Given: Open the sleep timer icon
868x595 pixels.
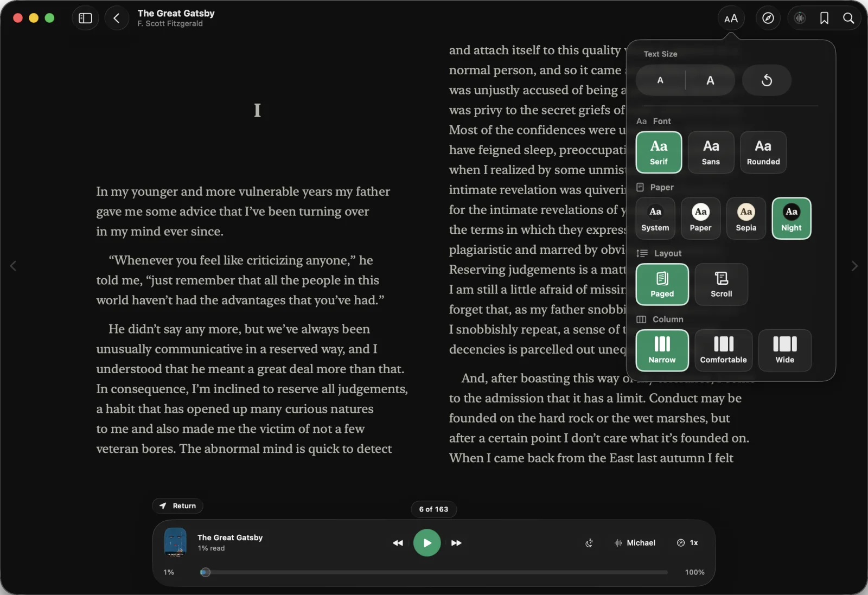Looking at the screenshot, I should click(x=589, y=543).
